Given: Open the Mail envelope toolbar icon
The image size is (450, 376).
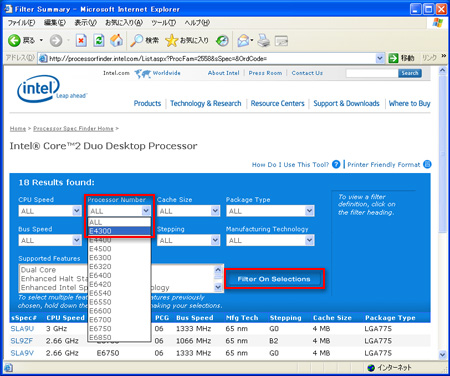Looking at the screenshot, I should pyautogui.click(x=243, y=41).
